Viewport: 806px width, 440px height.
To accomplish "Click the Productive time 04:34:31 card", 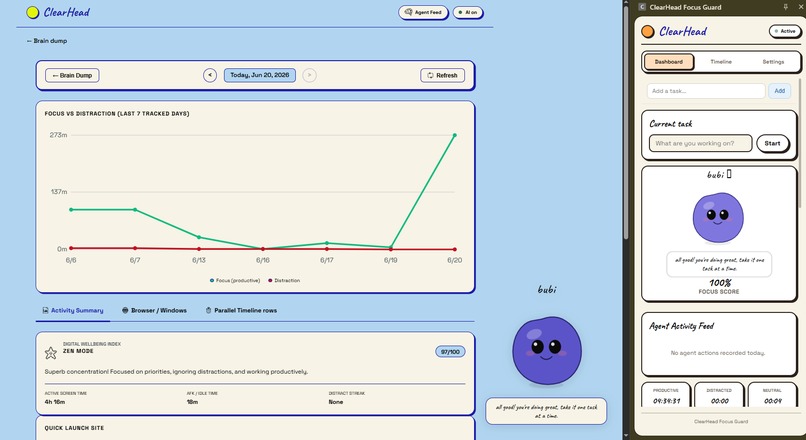I will (x=666, y=396).
